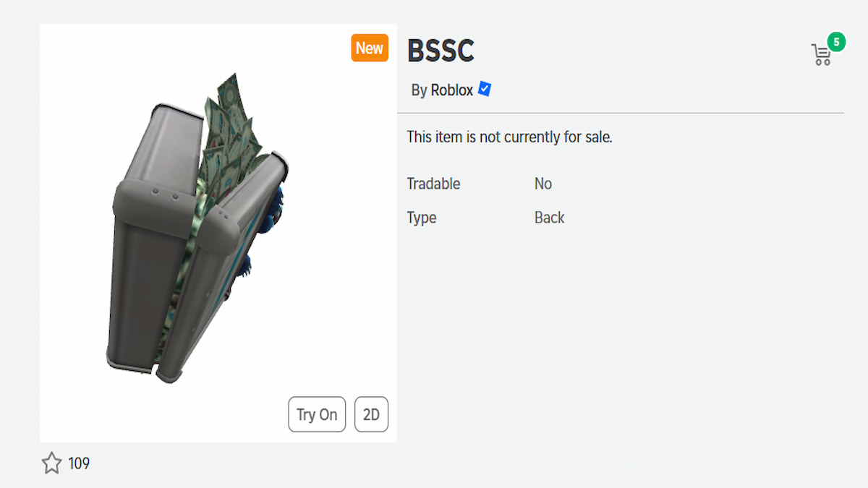Click the Tradable row value showing No
The height and width of the screenshot is (488, 868).
(543, 184)
